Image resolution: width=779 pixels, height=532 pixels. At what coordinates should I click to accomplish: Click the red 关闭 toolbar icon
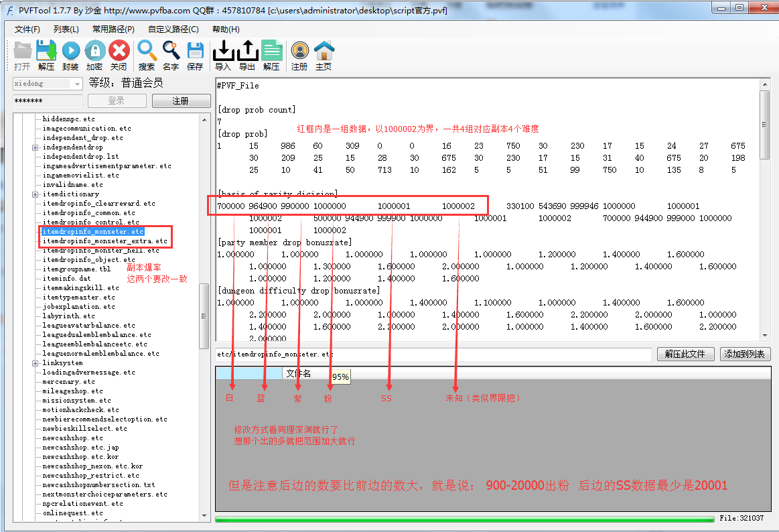pos(119,51)
